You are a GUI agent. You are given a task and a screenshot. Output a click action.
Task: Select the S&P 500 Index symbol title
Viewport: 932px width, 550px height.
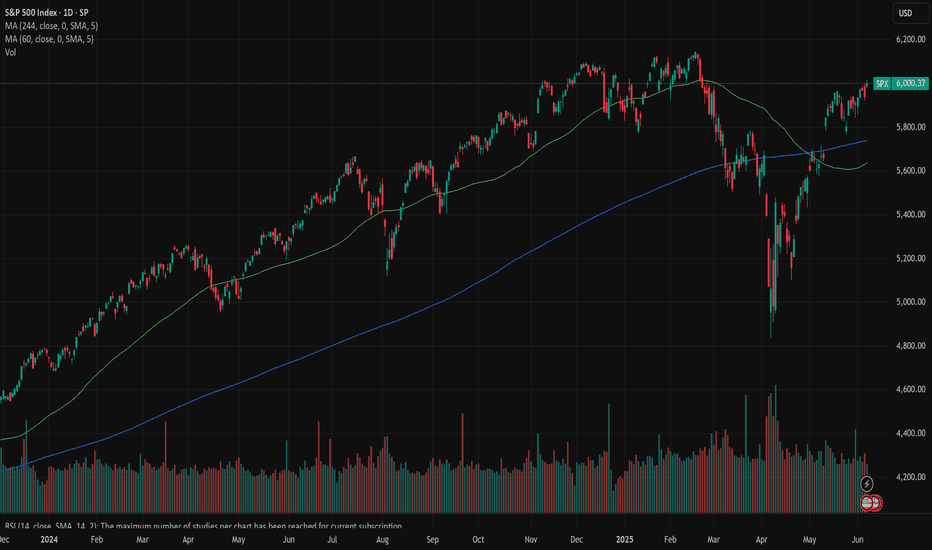46,12
